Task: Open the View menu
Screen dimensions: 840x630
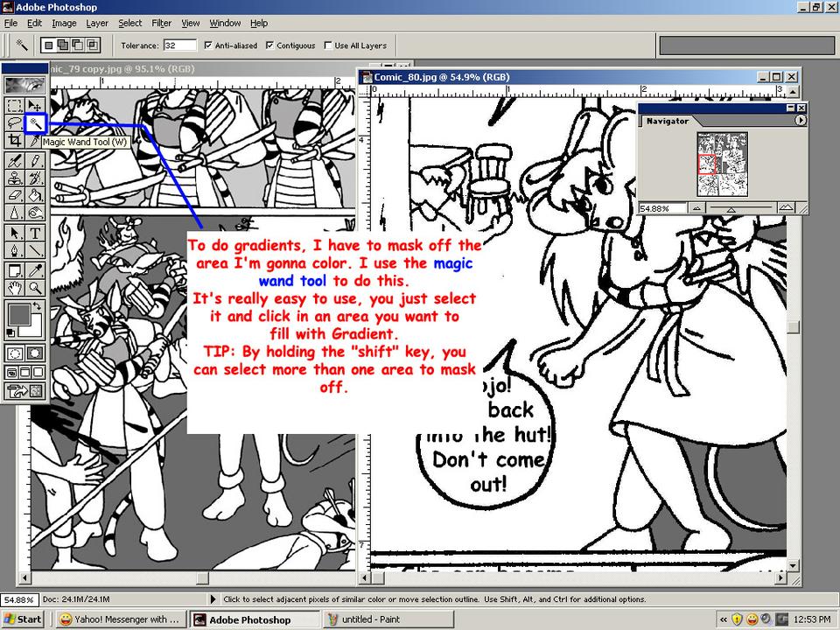Action: tap(190, 23)
